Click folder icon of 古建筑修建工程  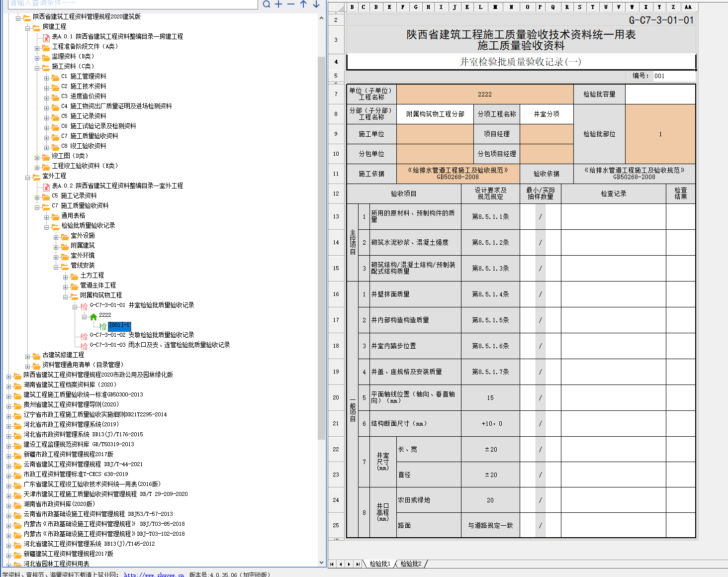tap(36, 355)
